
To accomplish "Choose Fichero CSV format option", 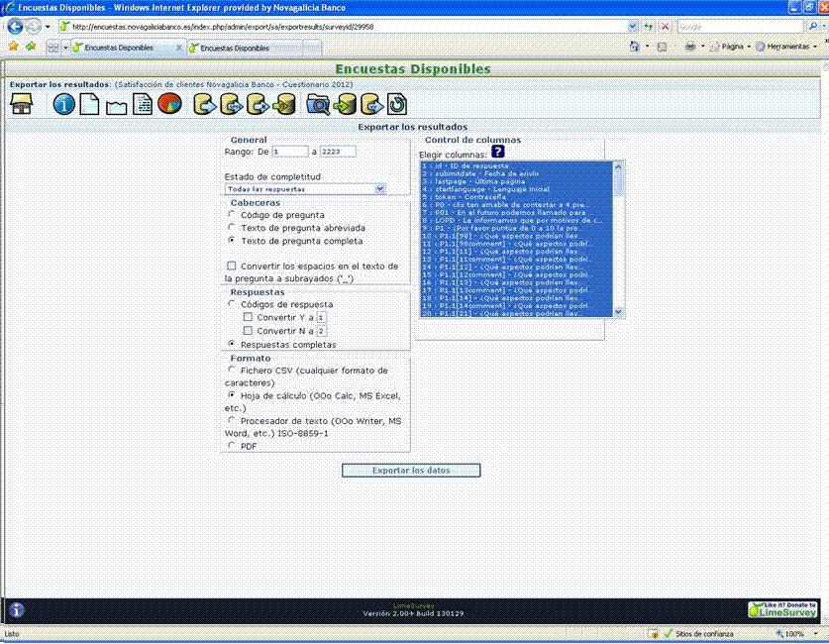I will click(x=232, y=371).
